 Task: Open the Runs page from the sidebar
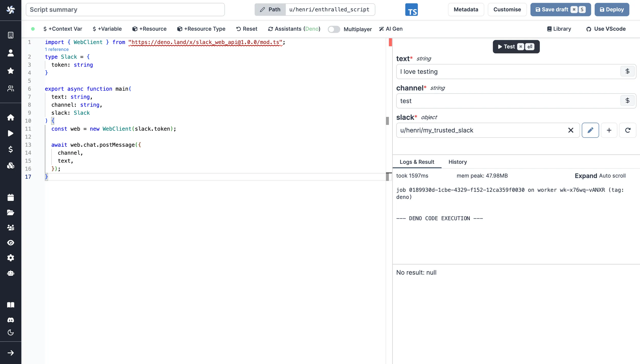(x=10, y=133)
